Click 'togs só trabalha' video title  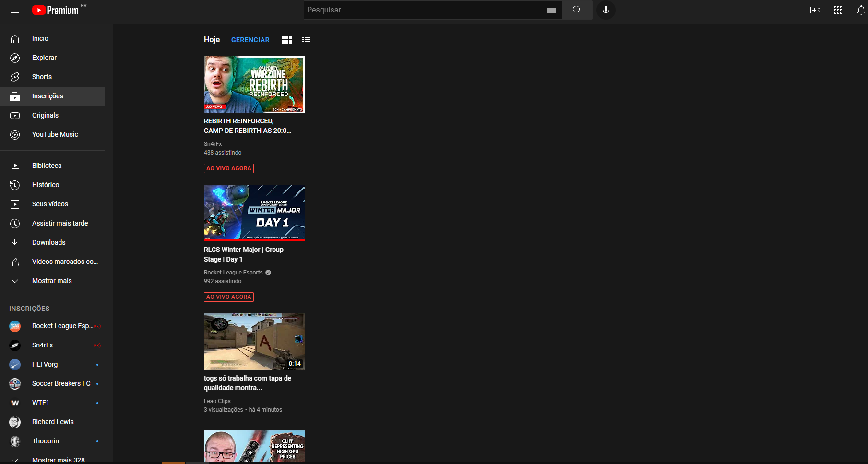pyautogui.click(x=248, y=383)
